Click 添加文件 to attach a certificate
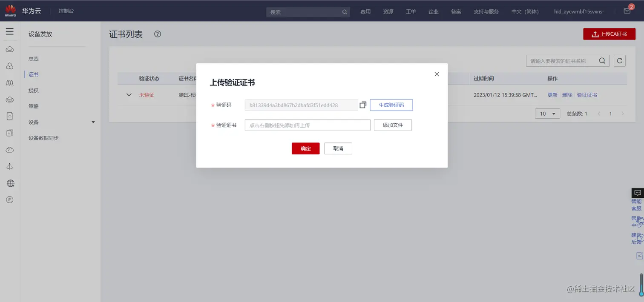 tap(393, 125)
